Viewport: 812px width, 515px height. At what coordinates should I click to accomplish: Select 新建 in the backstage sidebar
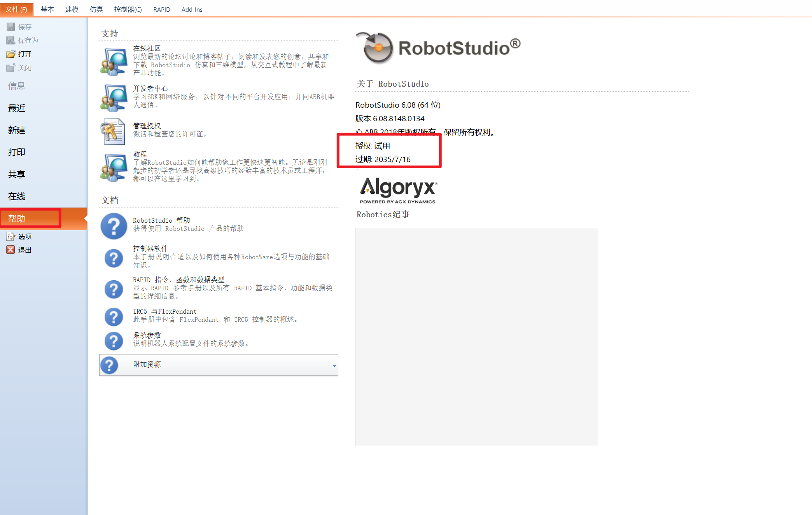coord(17,130)
